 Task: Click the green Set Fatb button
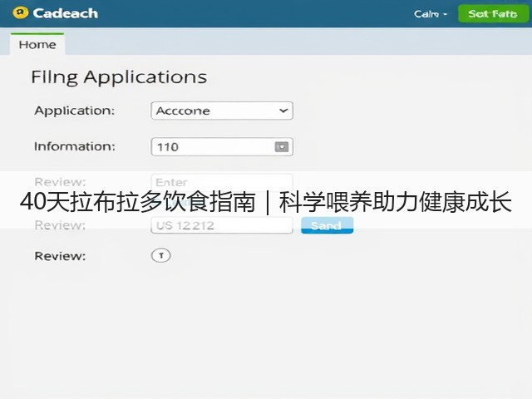(x=493, y=14)
